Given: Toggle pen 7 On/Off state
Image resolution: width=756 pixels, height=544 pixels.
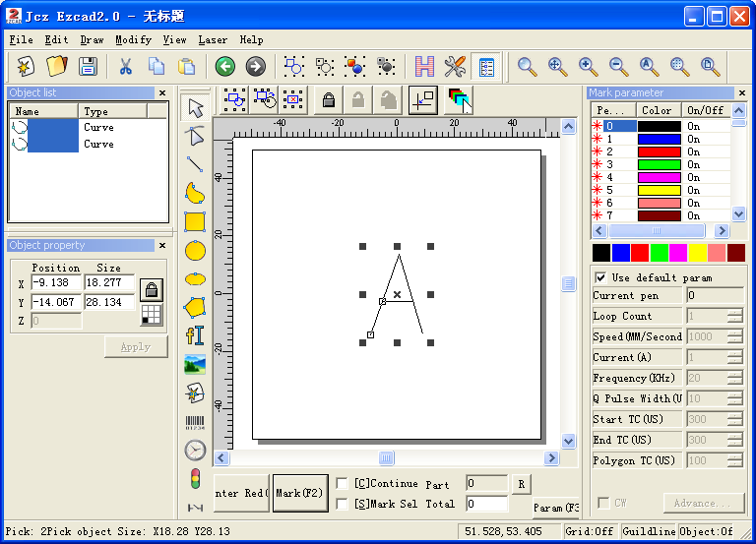Looking at the screenshot, I should click(693, 215).
